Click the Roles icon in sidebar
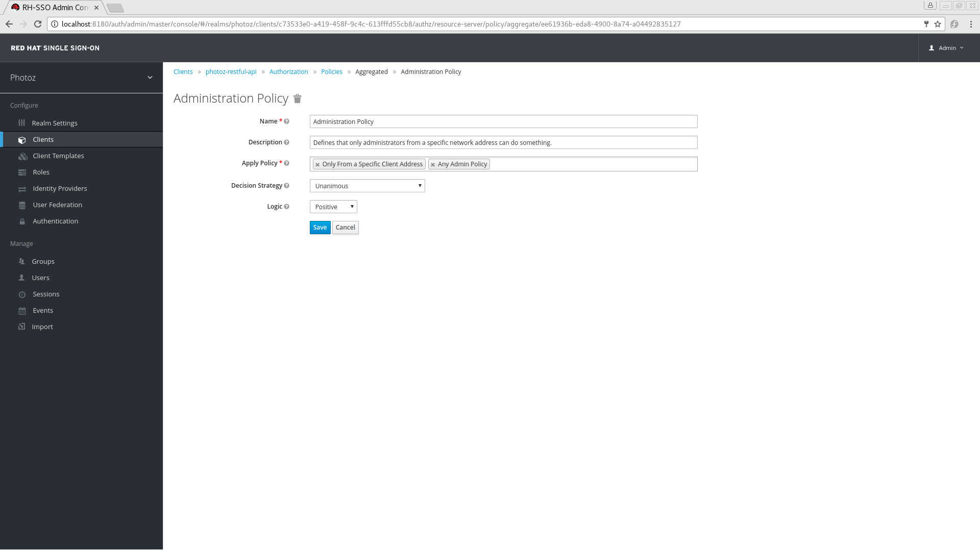The width and height of the screenshot is (980, 551). 21,171
